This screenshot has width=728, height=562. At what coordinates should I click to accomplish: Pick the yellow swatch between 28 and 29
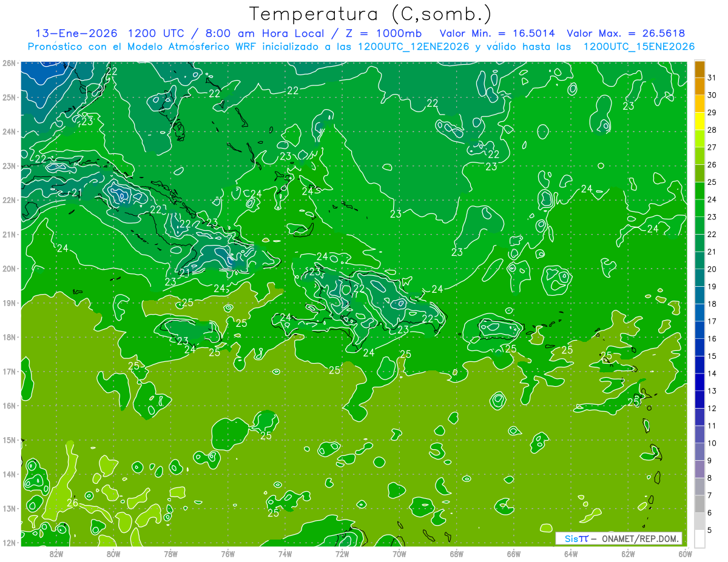[699, 121]
